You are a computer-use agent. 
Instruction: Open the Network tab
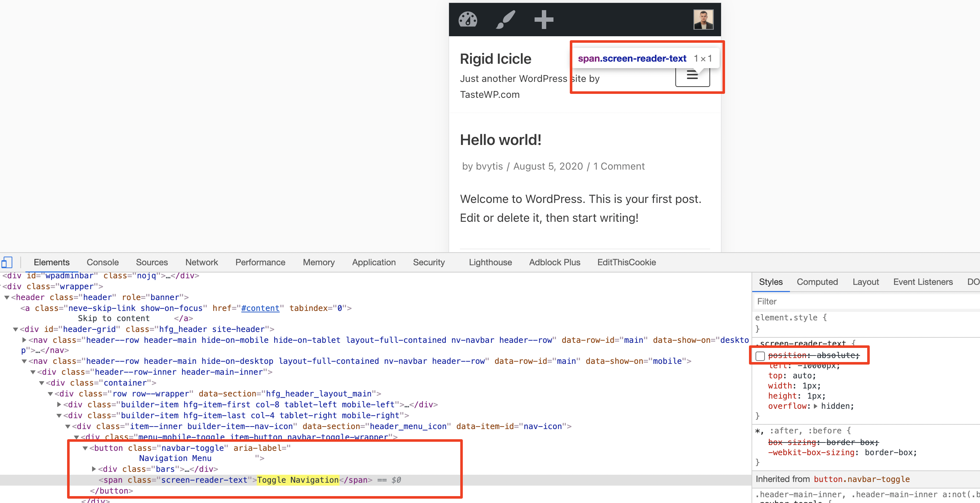click(x=201, y=262)
